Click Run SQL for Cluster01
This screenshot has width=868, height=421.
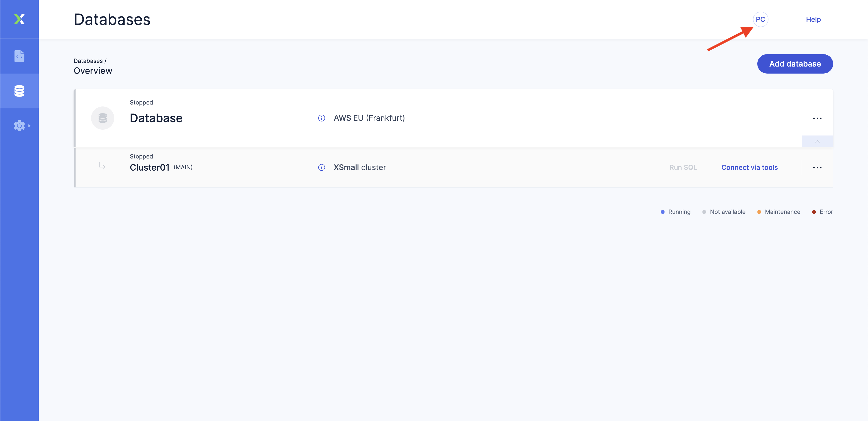pyautogui.click(x=683, y=168)
